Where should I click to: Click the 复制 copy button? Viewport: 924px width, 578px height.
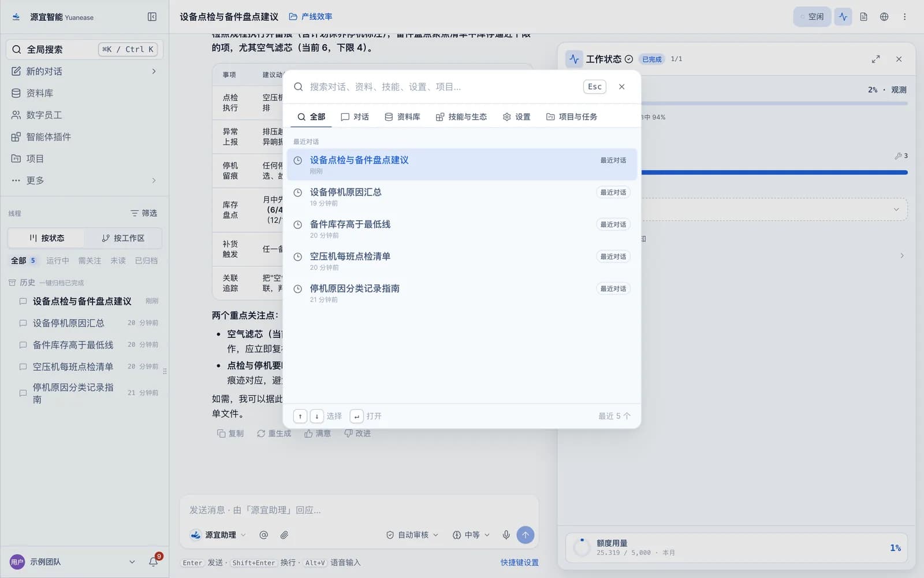coord(230,433)
